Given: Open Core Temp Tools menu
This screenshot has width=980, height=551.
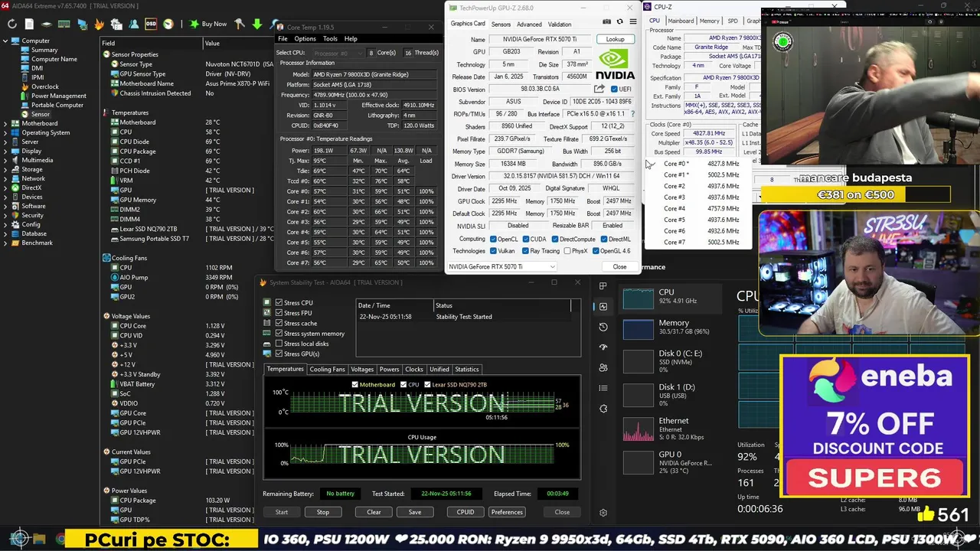Looking at the screenshot, I should [330, 38].
